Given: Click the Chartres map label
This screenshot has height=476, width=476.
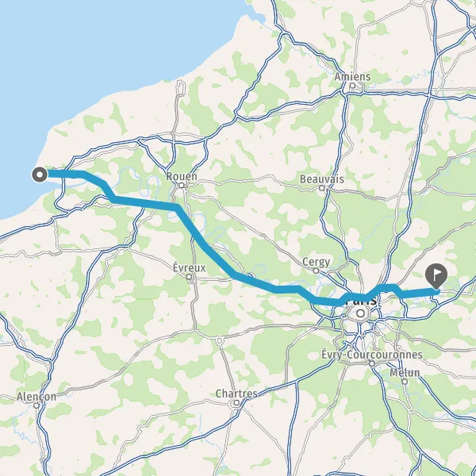Looking at the screenshot, I should click(x=236, y=393).
